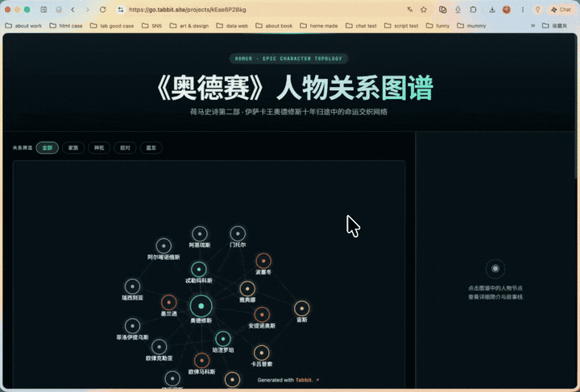Select the 珀涅罗珀 character node
This screenshot has width=580, height=392.
(223, 339)
